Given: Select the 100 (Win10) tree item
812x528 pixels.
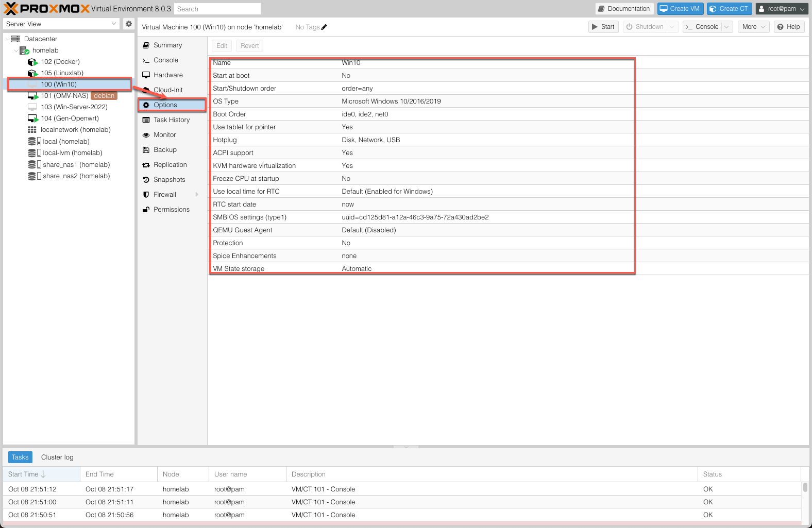Looking at the screenshot, I should pos(70,84).
